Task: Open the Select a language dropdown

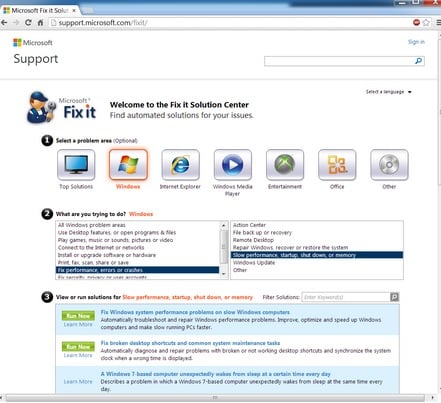Action: [x=389, y=92]
